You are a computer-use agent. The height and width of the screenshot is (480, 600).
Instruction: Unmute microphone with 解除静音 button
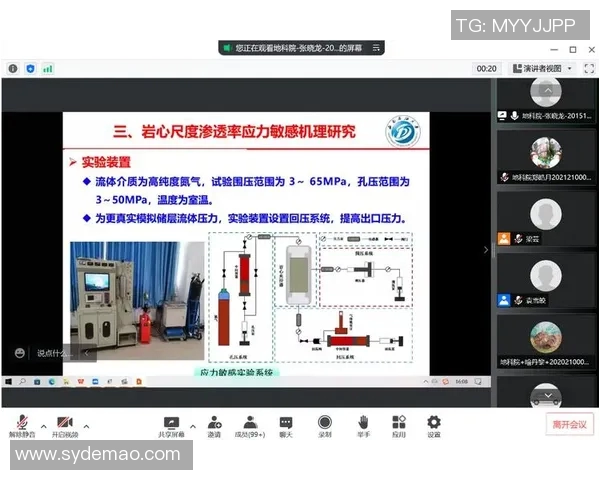22,426
